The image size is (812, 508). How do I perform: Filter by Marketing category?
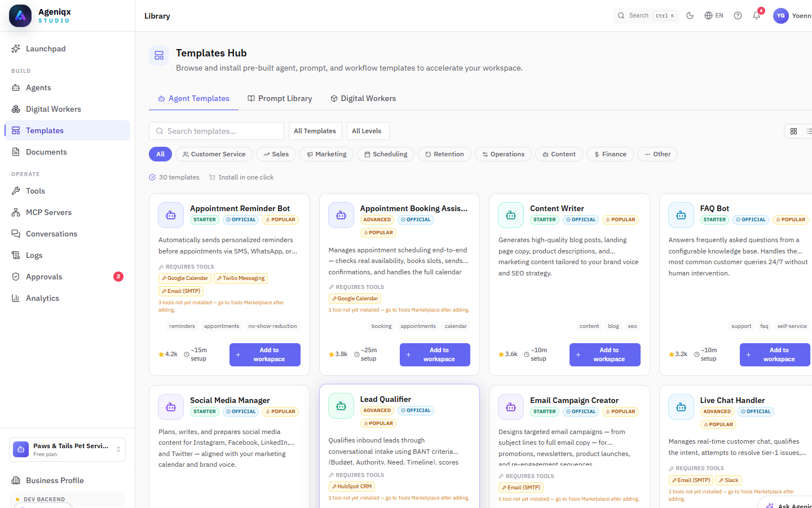[x=326, y=154]
